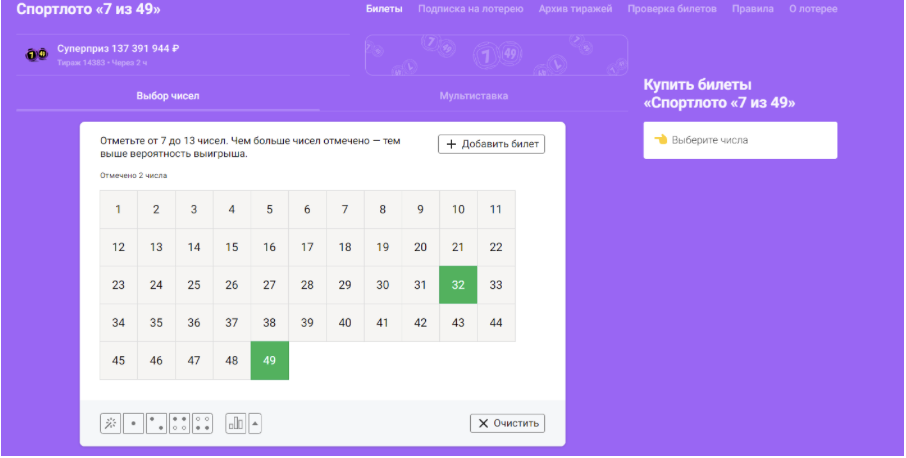Viewport: 906px width, 458px height.
Task: Switch to the Мультиставка tab
Action: coord(473,96)
